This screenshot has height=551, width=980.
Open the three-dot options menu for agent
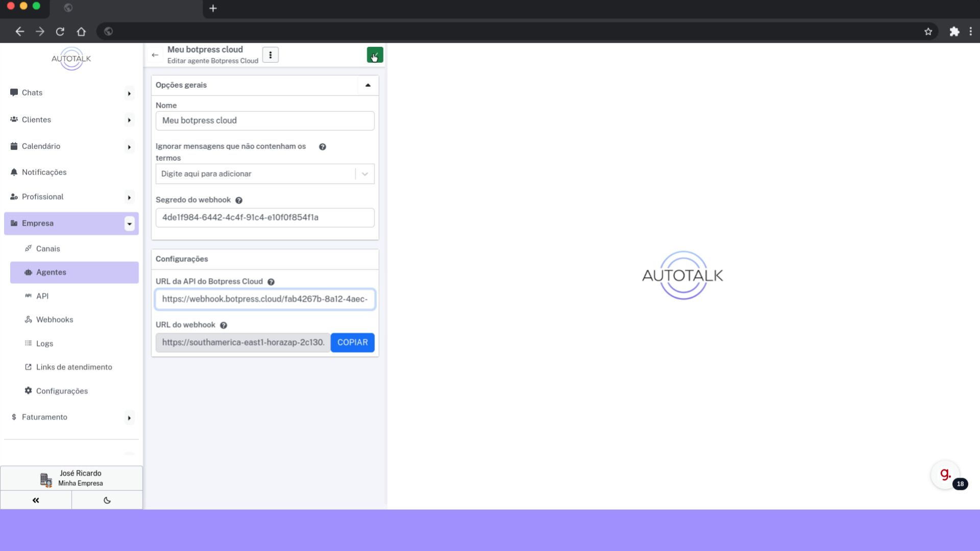pos(271,55)
